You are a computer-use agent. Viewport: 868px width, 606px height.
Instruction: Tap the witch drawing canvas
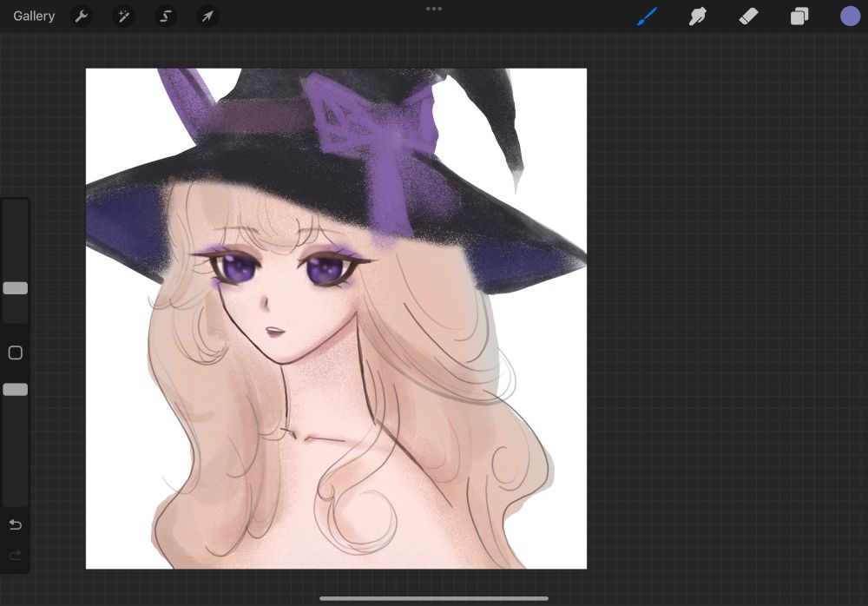(x=336, y=319)
